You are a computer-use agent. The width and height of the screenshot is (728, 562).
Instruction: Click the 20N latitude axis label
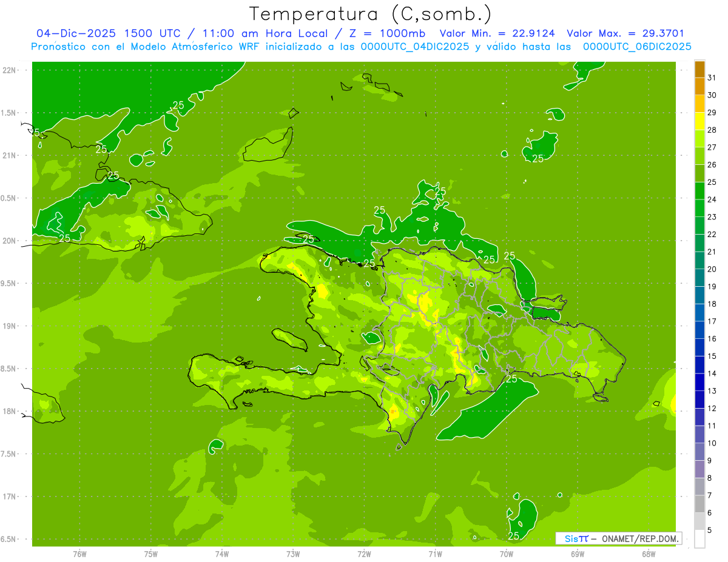(x=9, y=241)
